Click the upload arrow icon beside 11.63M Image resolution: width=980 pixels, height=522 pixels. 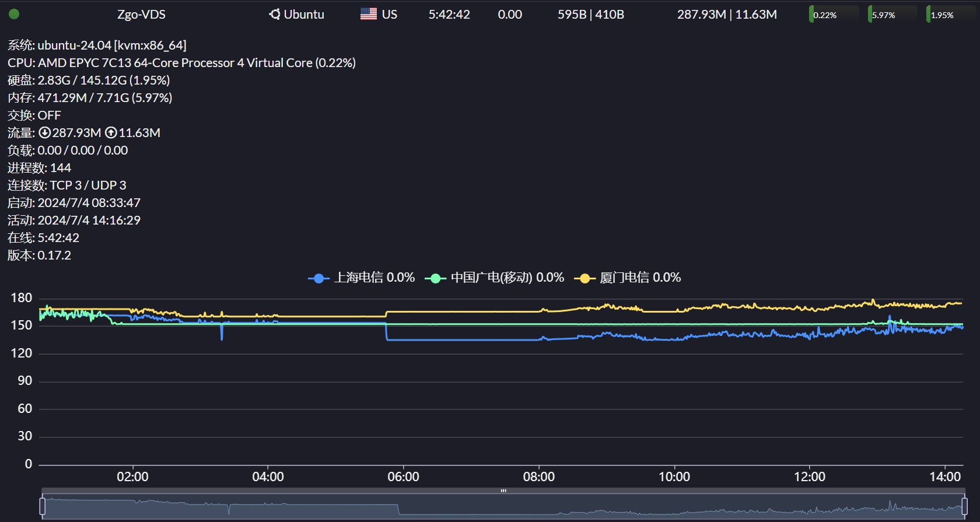111,133
